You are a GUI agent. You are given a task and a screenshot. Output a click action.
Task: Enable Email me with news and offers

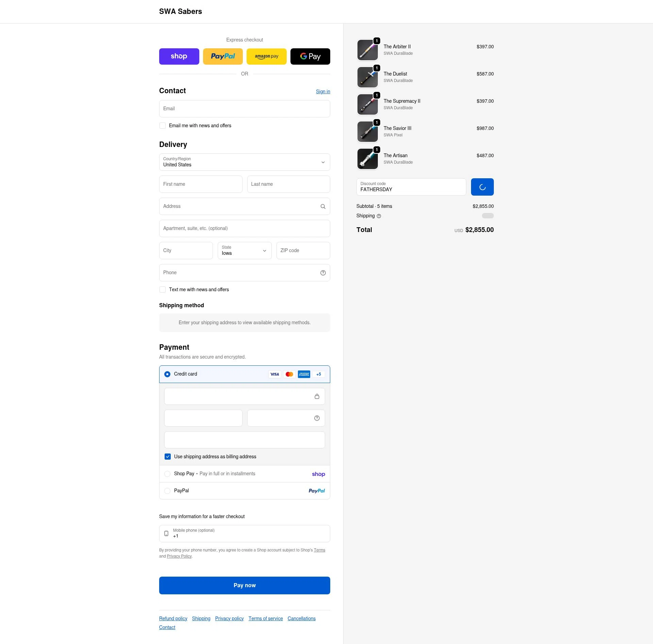163,126
